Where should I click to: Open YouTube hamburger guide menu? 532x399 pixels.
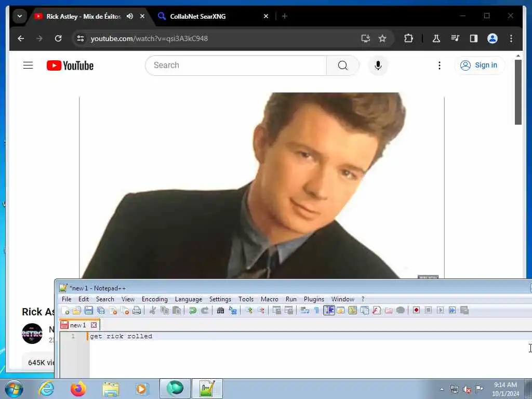point(28,65)
